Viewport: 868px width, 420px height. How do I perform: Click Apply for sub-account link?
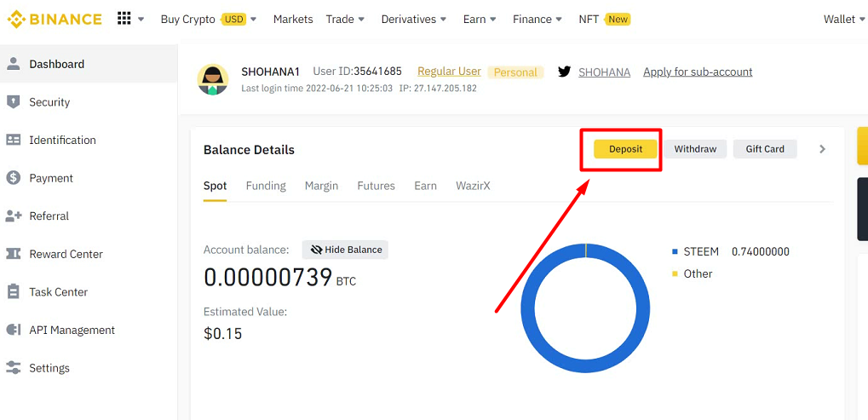click(x=698, y=72)
